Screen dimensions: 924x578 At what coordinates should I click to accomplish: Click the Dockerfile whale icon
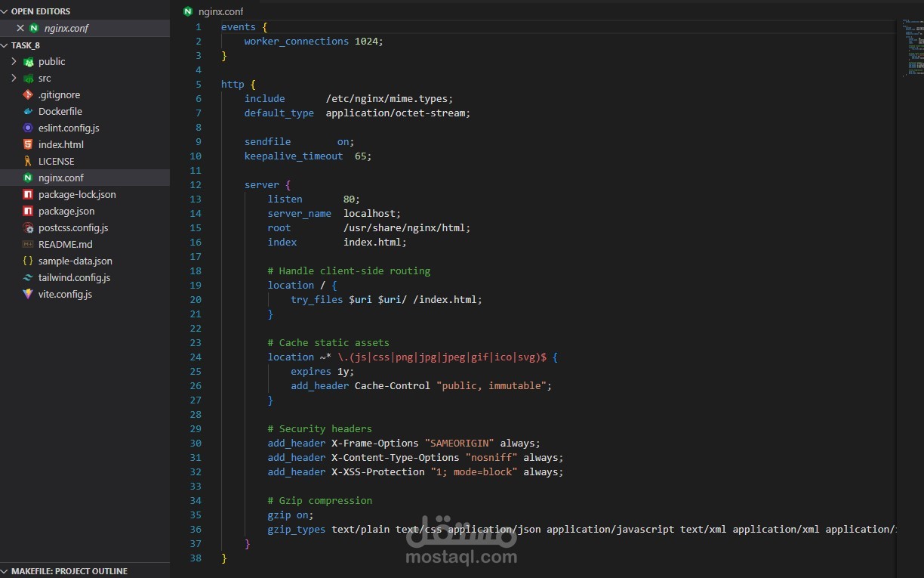point(28,111)
